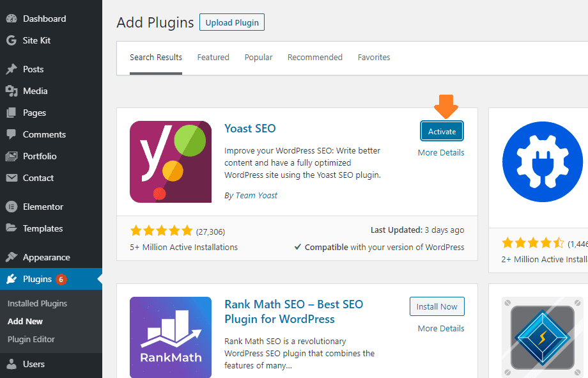Image resolution: width=588 pixels, height=378 pixels.
Task: Click the Pages icon in sidebar
Action: click(x=11, y=113)
